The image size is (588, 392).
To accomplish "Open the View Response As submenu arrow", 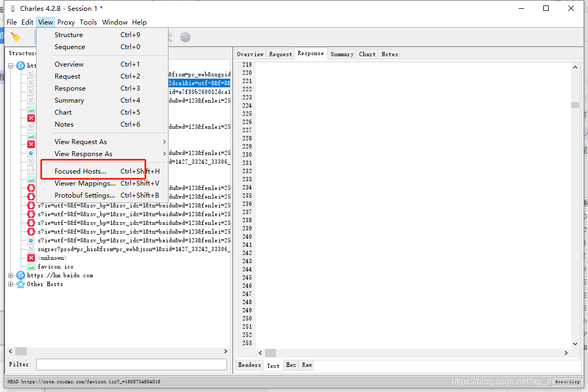I will (164, 153).
